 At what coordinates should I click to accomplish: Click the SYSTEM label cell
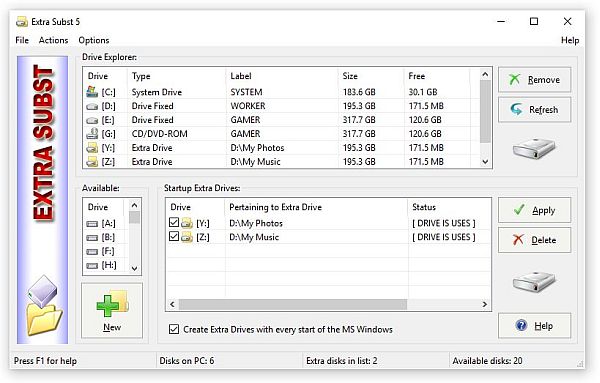click(x=246, y=92)
